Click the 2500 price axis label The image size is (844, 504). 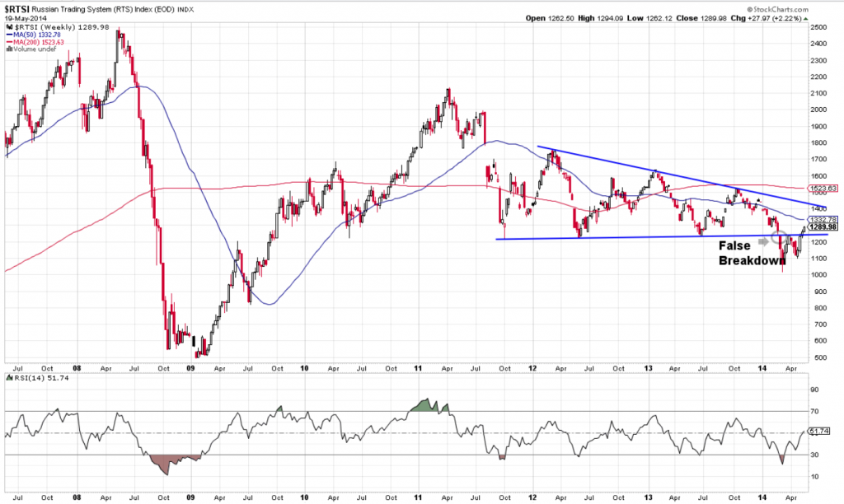(x=818, y=27)
